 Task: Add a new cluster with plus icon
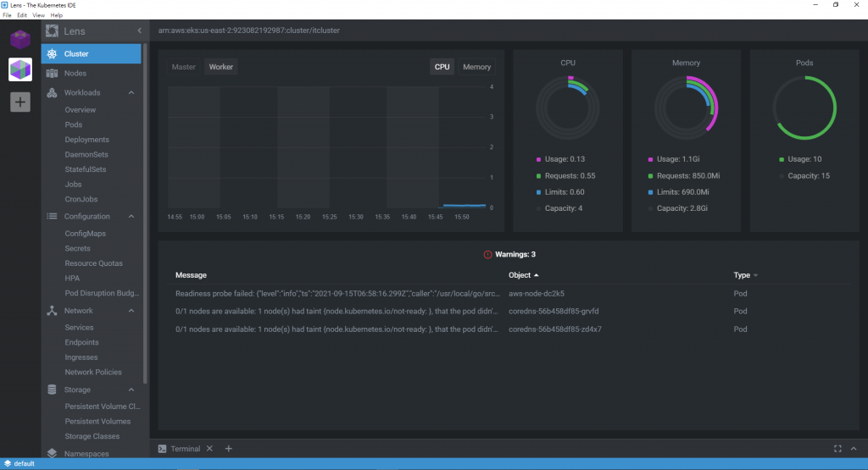20,102
